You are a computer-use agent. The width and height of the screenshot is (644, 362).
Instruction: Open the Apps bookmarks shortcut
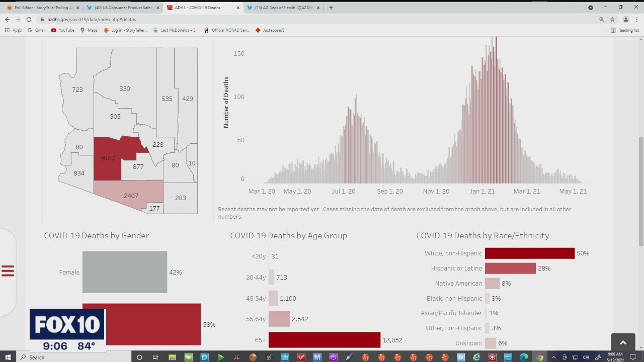click(13, 30)
